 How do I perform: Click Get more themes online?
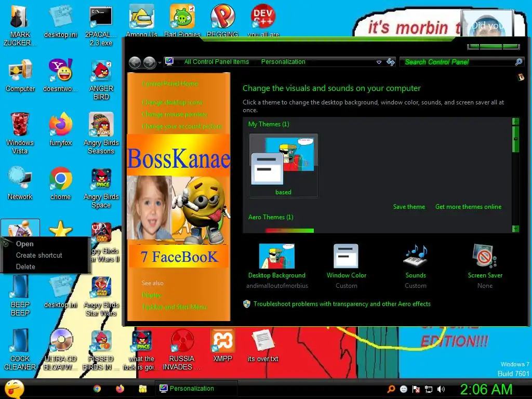point(468,207)
